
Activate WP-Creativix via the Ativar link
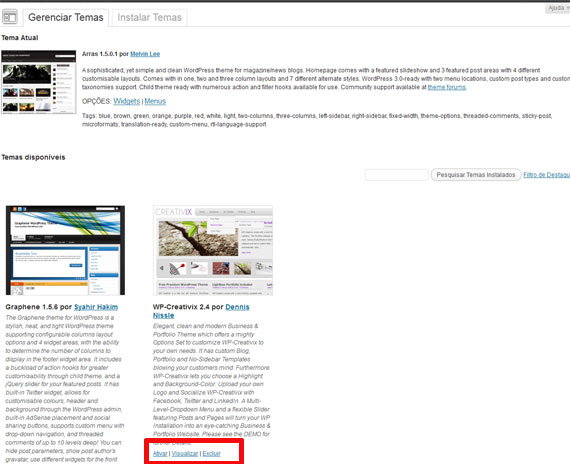(160, 453)
